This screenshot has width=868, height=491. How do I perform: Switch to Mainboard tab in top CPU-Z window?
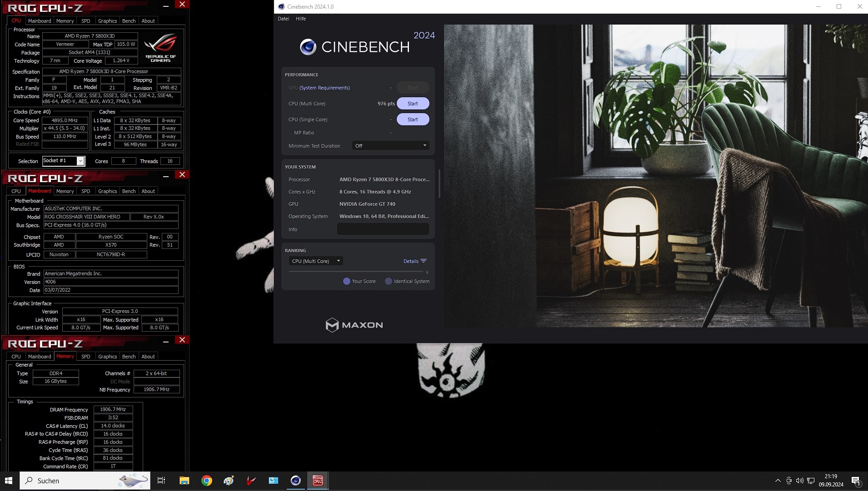(x=40, y=21)
